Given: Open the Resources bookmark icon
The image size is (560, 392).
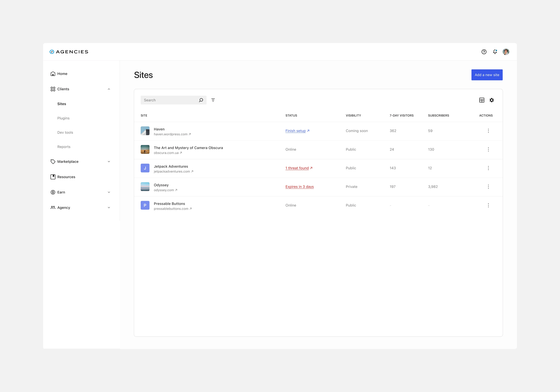Looking at the screenshot, I should (x=53, y=177).
